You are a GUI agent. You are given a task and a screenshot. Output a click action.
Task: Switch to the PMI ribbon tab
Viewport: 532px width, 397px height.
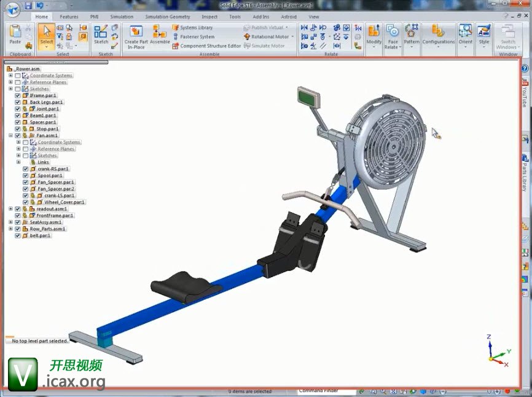95,17
